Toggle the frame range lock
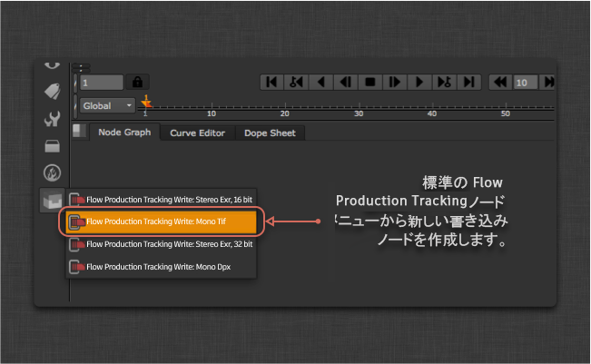This screenshot has width=591, height=364. [137, 82]
